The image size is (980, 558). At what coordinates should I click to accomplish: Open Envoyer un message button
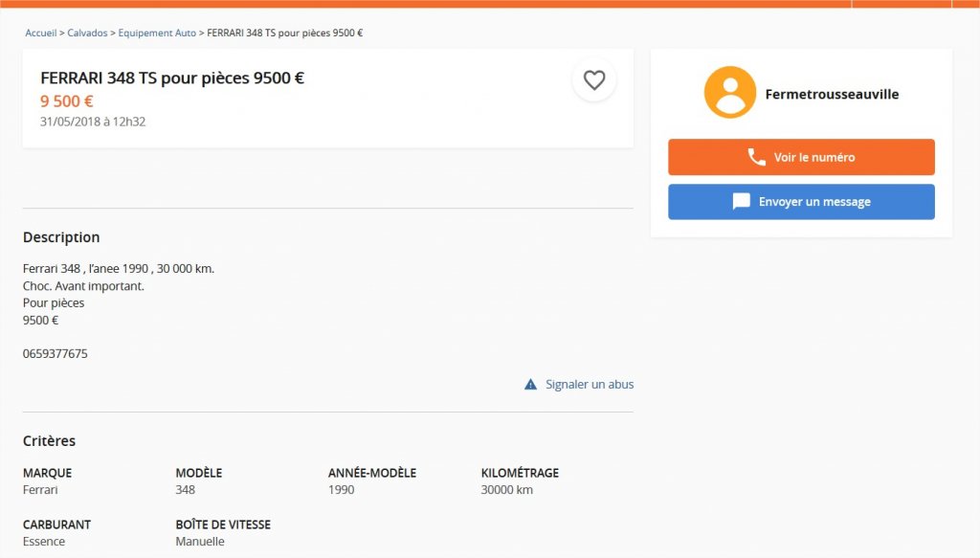pyautogui.click(x=801, y=202)
